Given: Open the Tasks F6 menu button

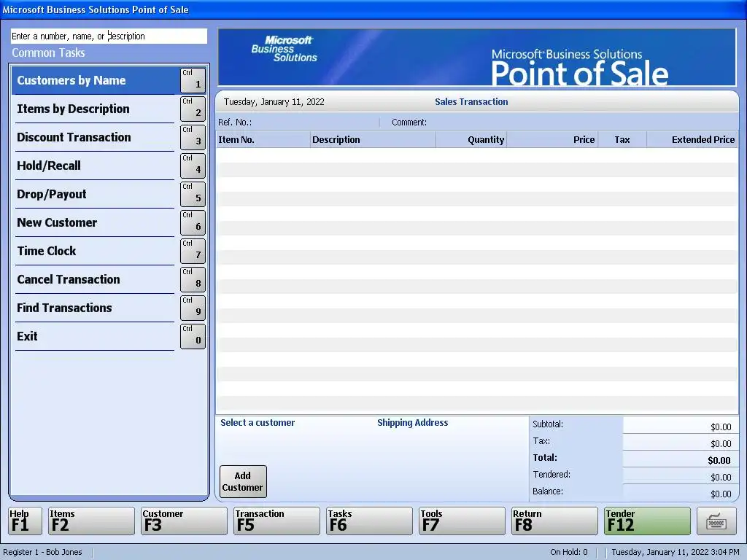Looking at the screenshot, I should (x=369, y=521).
